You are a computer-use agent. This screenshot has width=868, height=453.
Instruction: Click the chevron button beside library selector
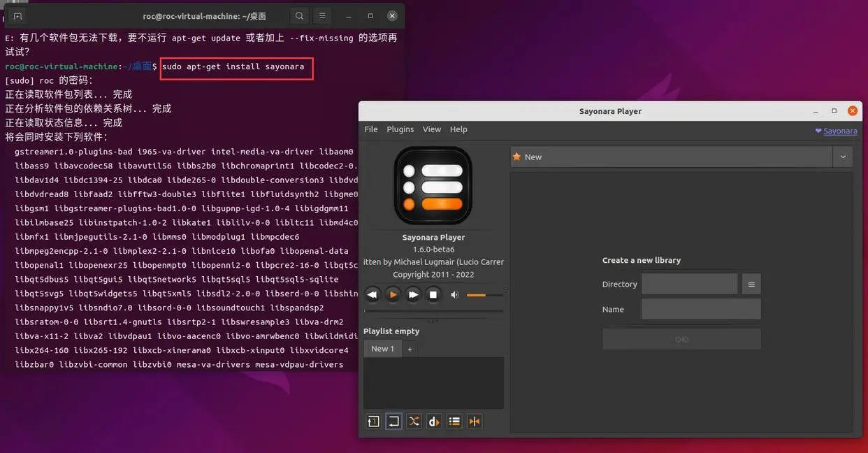click(843, 157)
